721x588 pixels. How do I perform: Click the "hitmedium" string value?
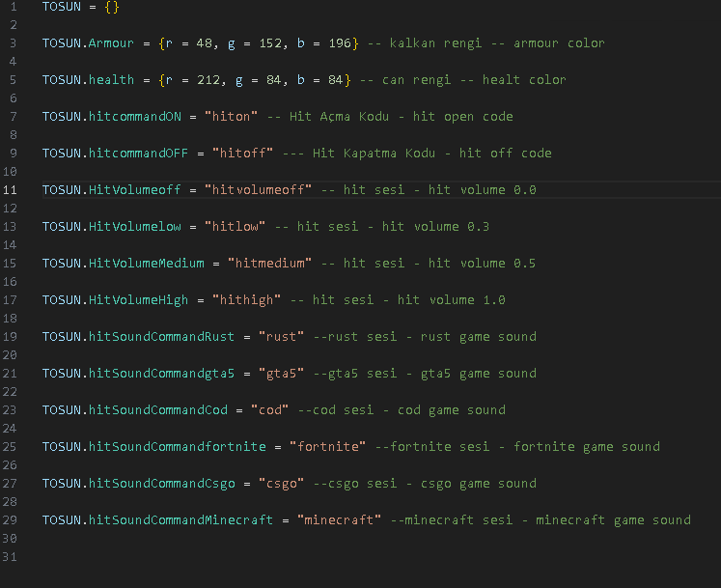point(269,264)
